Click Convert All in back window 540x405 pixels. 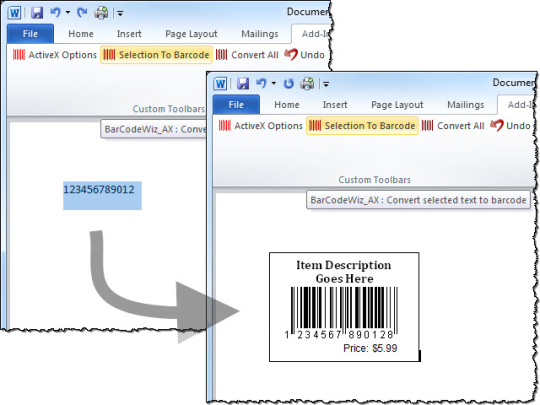coord(247,55)
